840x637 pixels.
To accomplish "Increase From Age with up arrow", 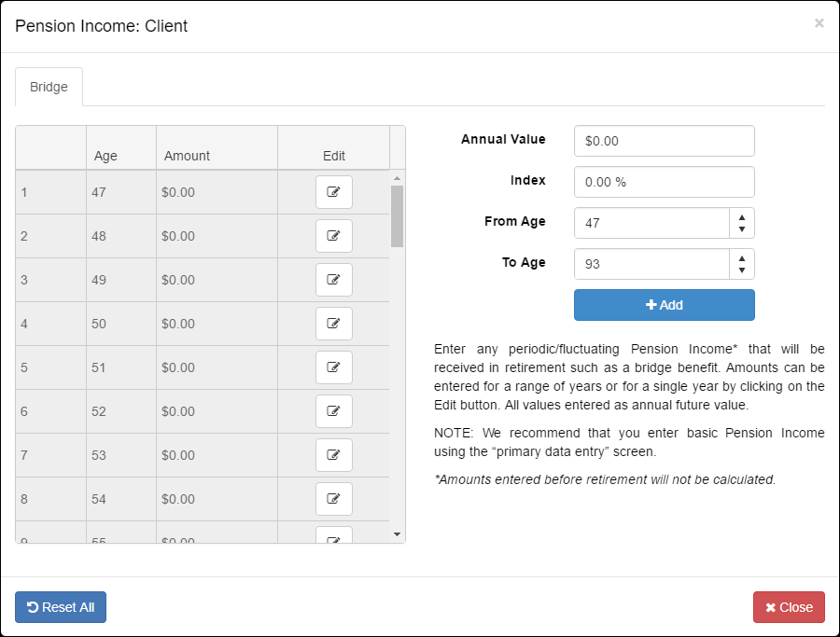I will (x=741, y=216).
